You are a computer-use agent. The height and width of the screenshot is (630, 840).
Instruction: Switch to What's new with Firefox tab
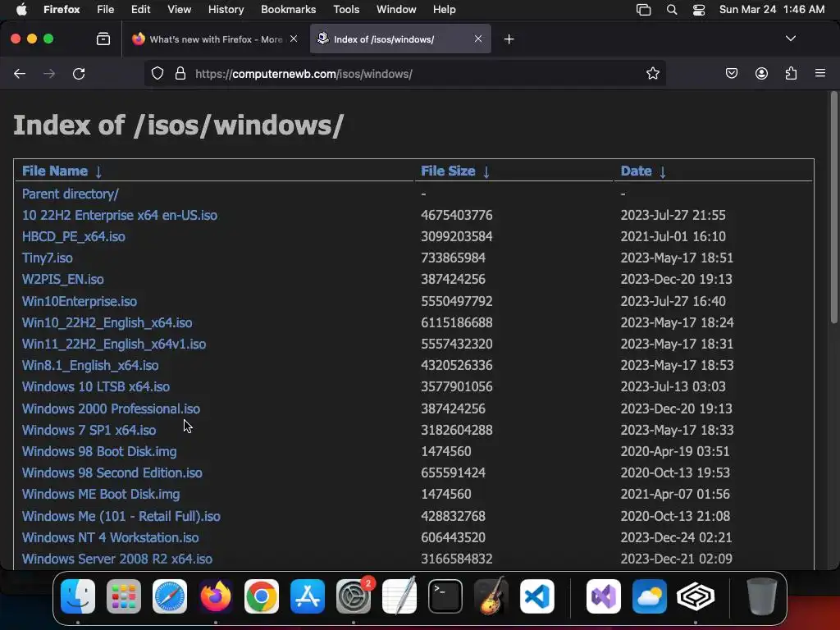click(x=216, y=39)
